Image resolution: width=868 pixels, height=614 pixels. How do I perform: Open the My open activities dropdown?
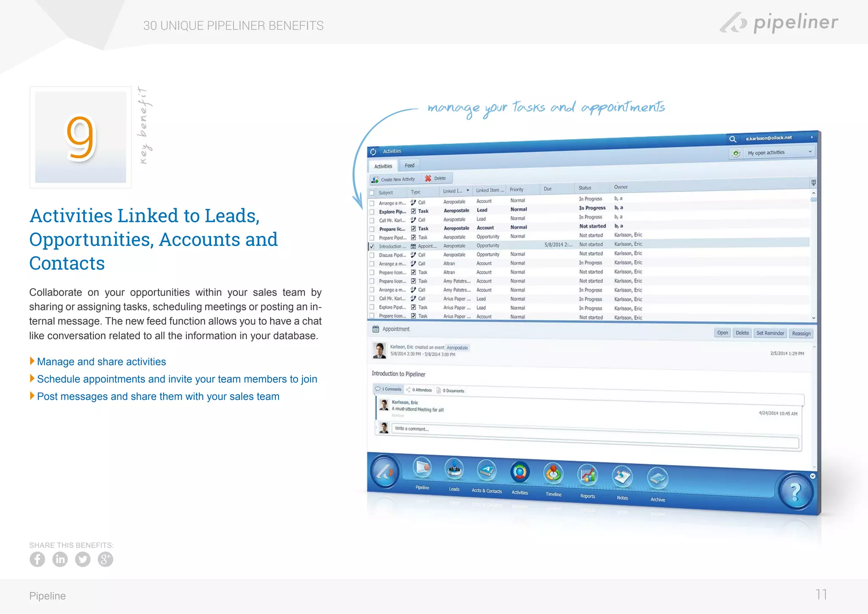779,153
